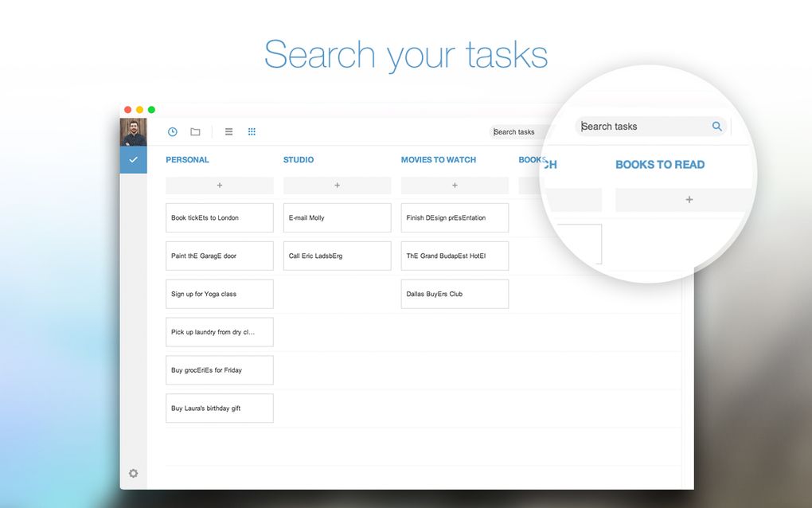Open the "Sign up for Yoga class" task
The image size is (812, 508).
click(x=219, y=294)
